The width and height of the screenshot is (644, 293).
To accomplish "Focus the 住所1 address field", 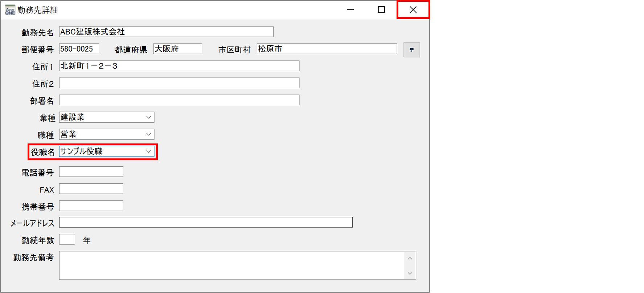I will pos(179,66).
